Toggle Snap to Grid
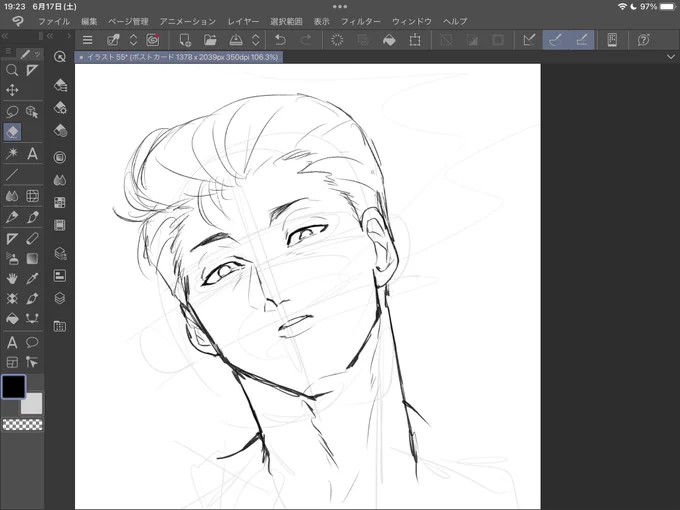Viewport: 680px width, 510px height. 582,40
